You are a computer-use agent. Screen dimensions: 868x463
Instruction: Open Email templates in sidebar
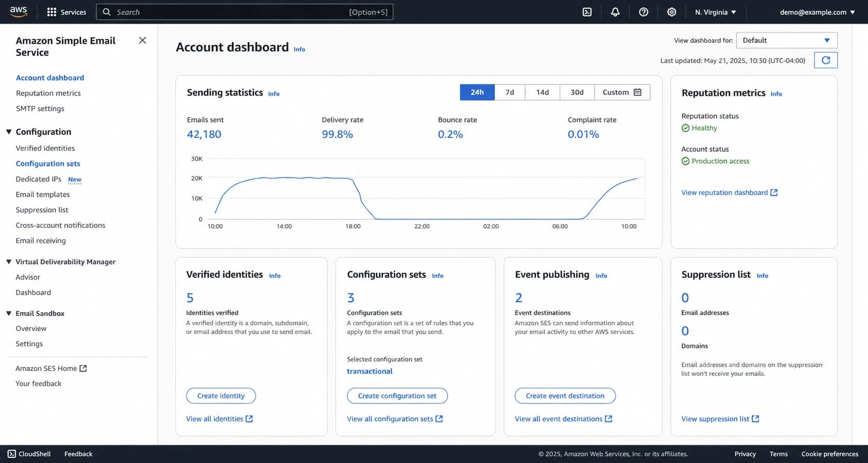(x=42, y=195)
